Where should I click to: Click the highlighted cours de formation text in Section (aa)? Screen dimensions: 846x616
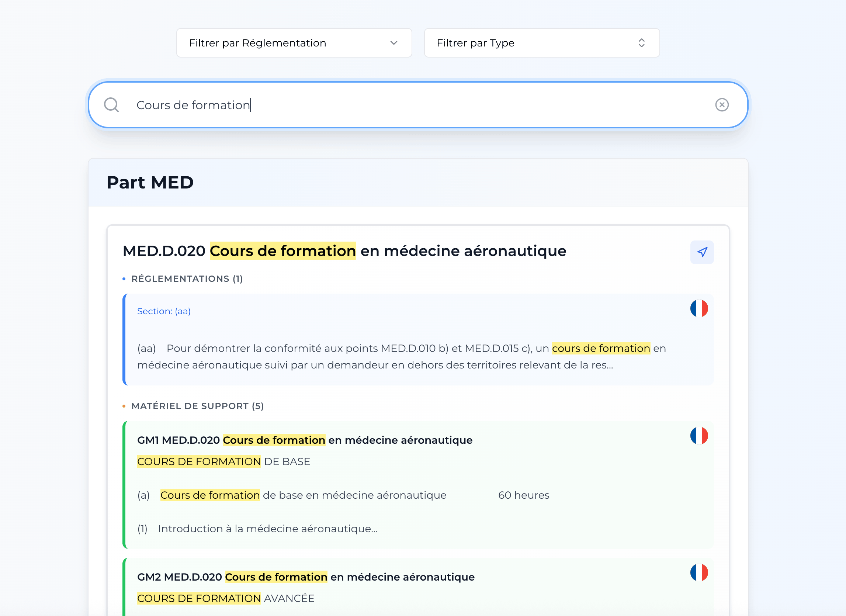pos(600,348)
